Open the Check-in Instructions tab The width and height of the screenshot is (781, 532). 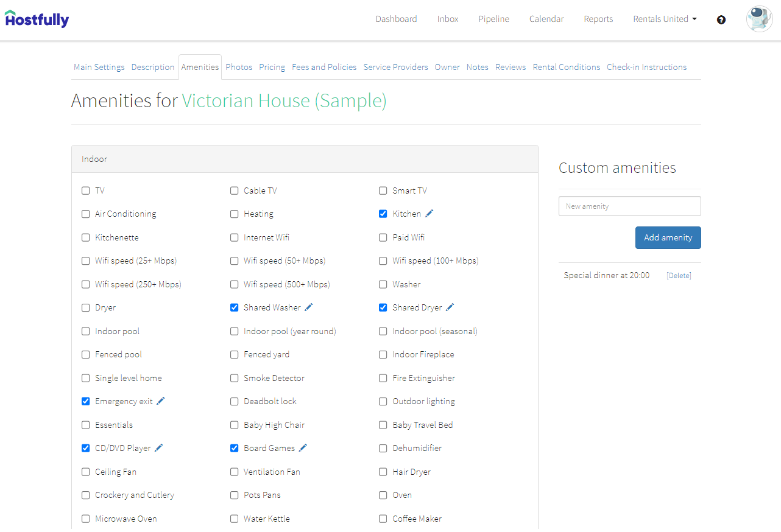646,67
